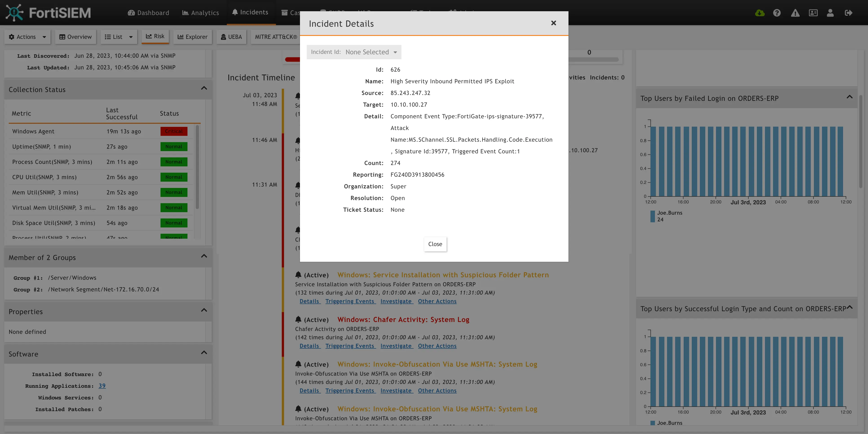Open the MITRE ATT&CK view
868x434 pixels.
pyautogui.click(x=276, y=37)
